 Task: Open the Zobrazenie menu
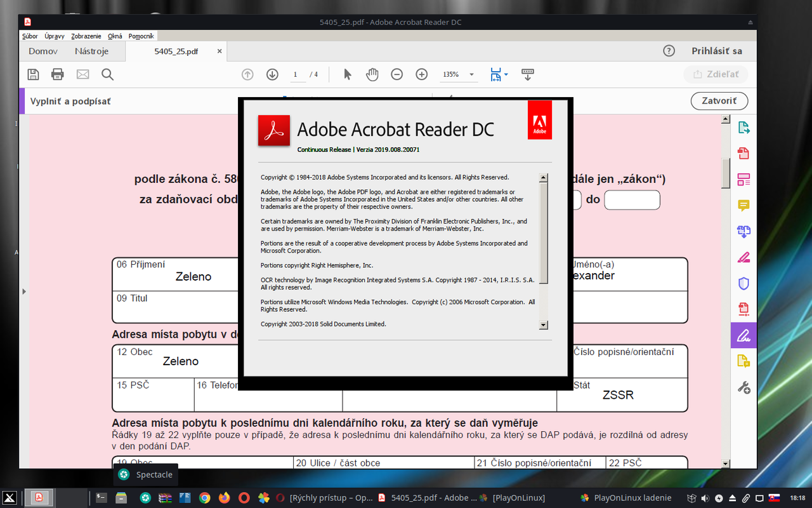[86, 36]
